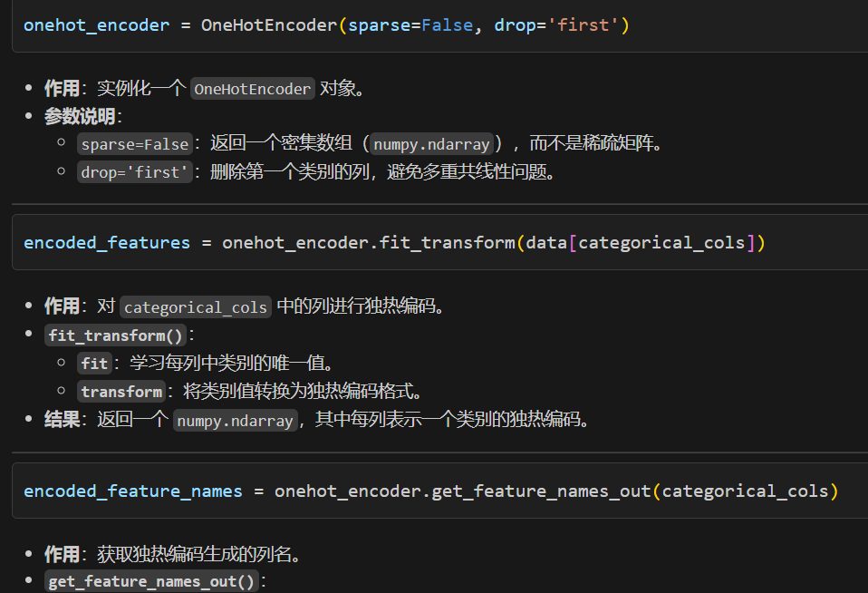
Task: Select the onehot_encoder variable in first code block
Action: pyautogui.click(x=96, y=24)
